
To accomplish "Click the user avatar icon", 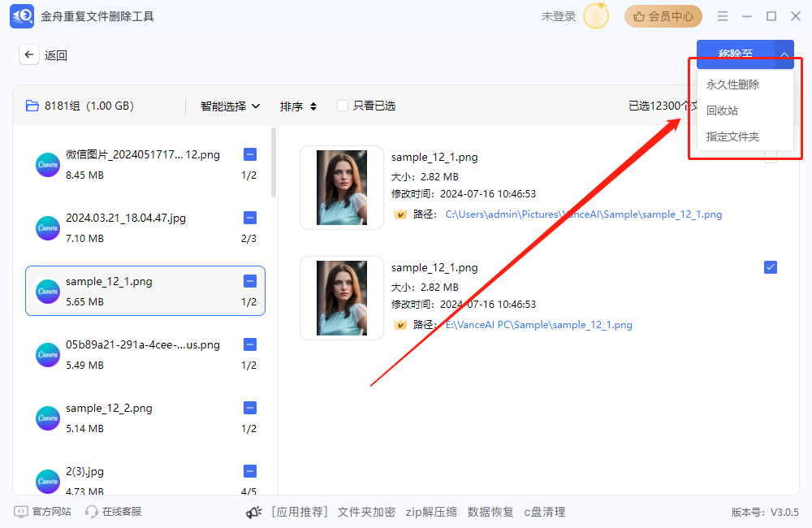I will point(596,16).
